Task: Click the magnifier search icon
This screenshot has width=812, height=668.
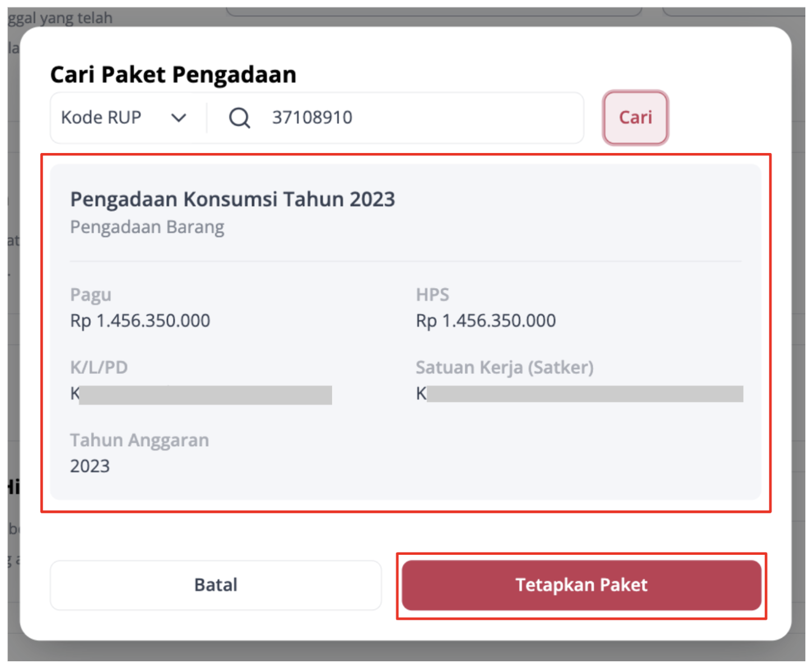Action: click(240, 118)
